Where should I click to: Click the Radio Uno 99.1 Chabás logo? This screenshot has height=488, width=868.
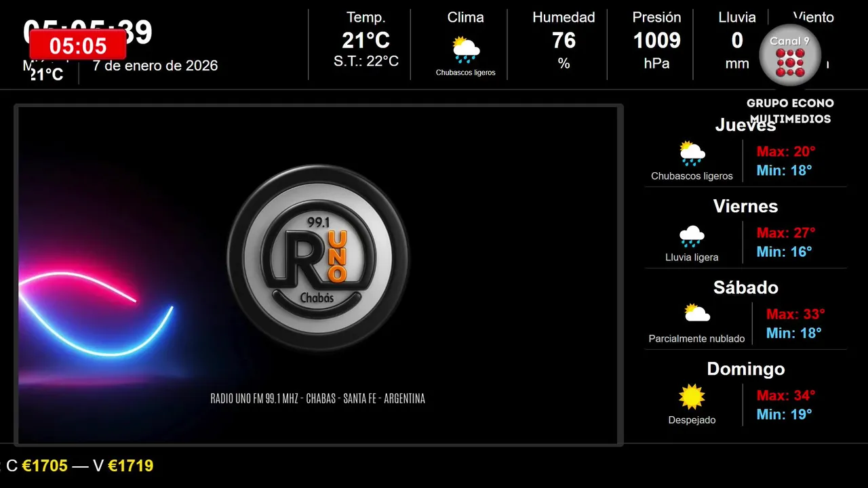coord(318,258)
